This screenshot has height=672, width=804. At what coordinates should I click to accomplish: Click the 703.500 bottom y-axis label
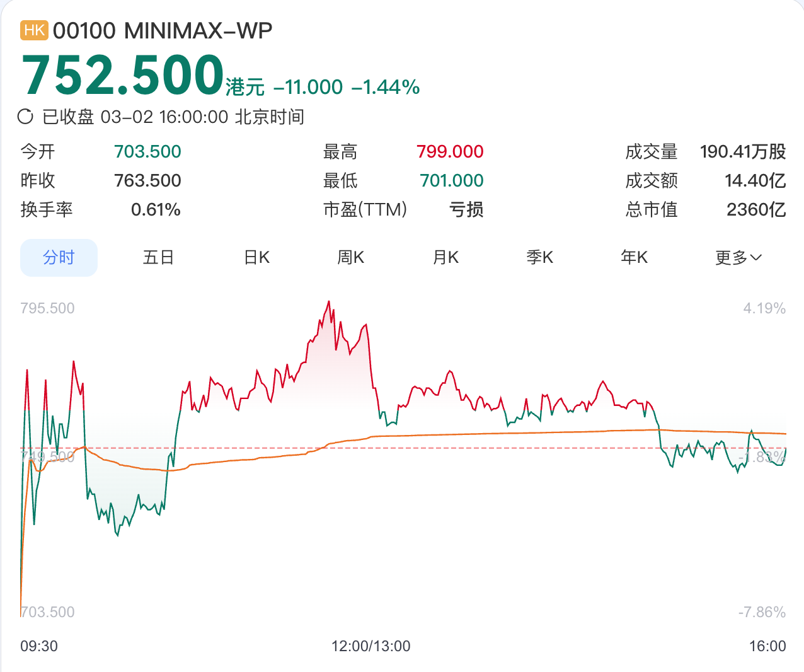pyautogui.click(x=47, y=612)
